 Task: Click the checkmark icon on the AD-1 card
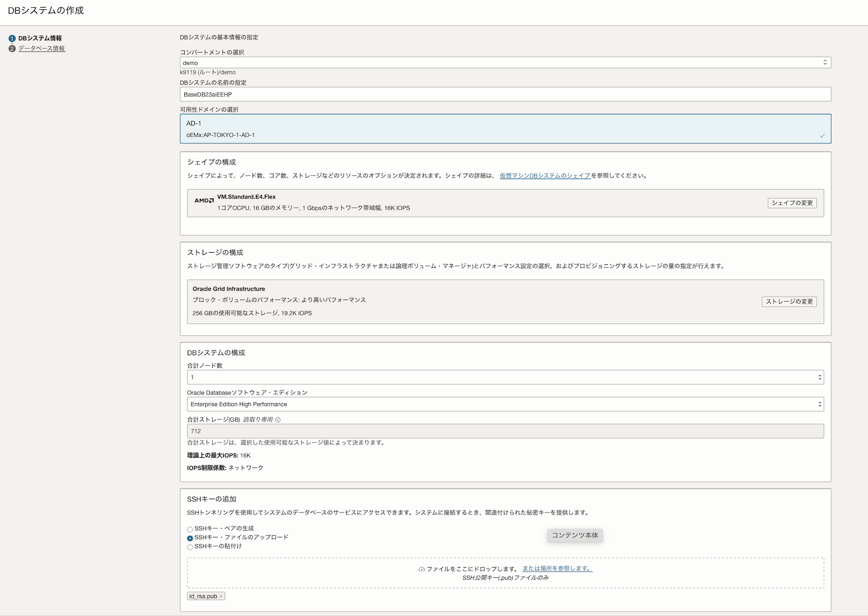pyautogui.click(x=822, y=136)
